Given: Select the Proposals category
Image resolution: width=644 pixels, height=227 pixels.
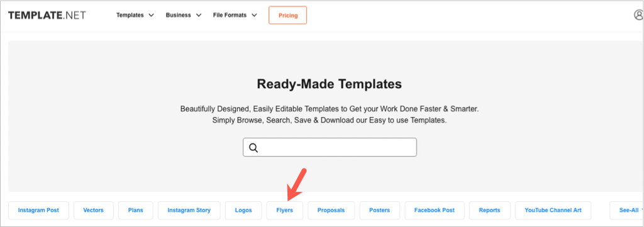Looking at the screenshot, I should click(x=331, y=210).
